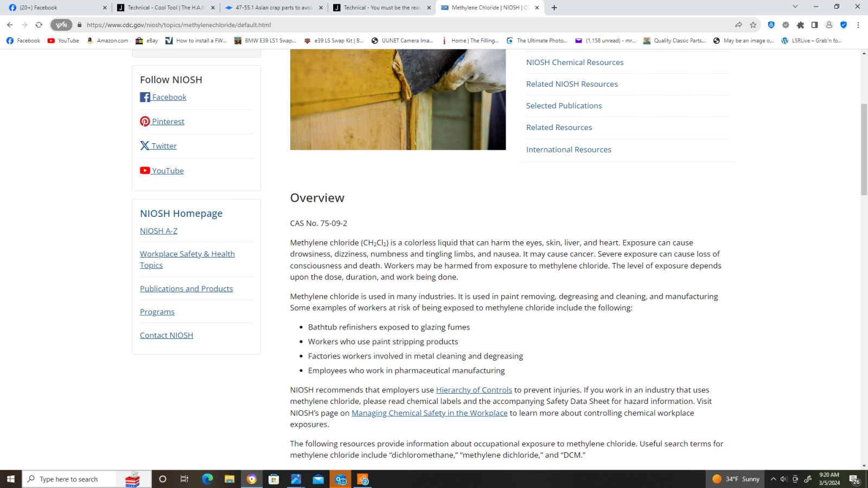Click the page vertical scrollbar thumb
This screenshot has height=488, width=868.
(864, 149)
